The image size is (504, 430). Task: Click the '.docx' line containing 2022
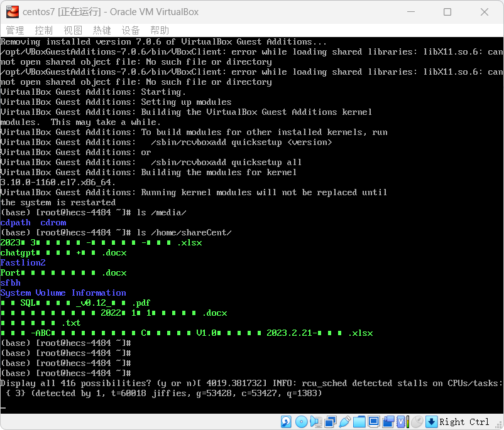pyautogui.click(x=114, y=313)
